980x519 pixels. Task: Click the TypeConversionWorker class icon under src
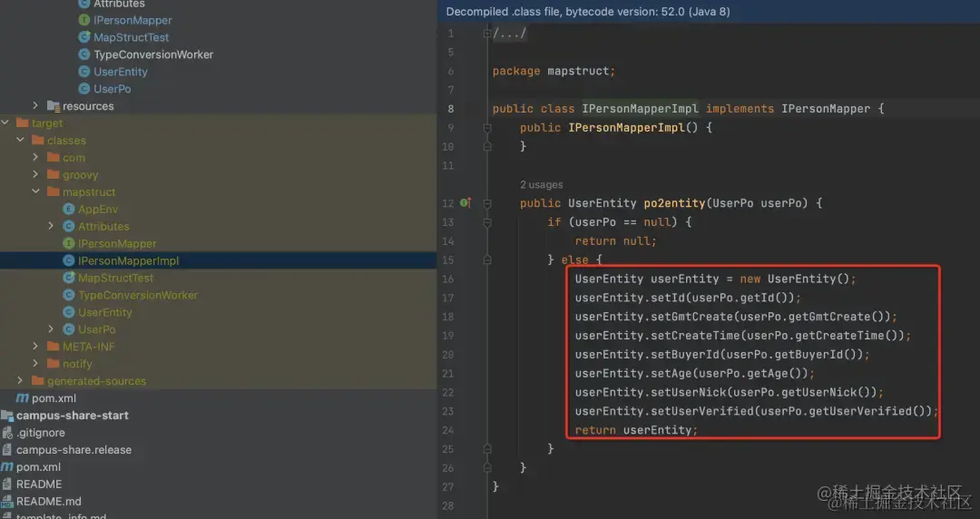coord(83,54)
